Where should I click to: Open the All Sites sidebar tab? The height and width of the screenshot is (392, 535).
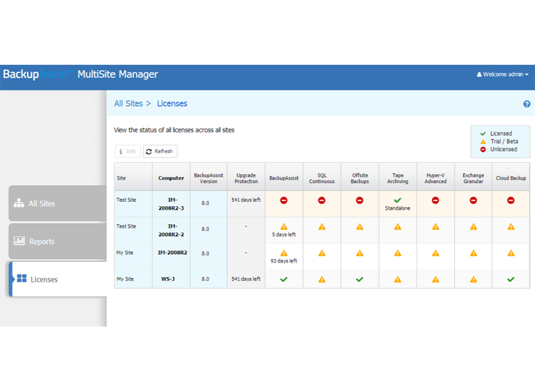57,204
